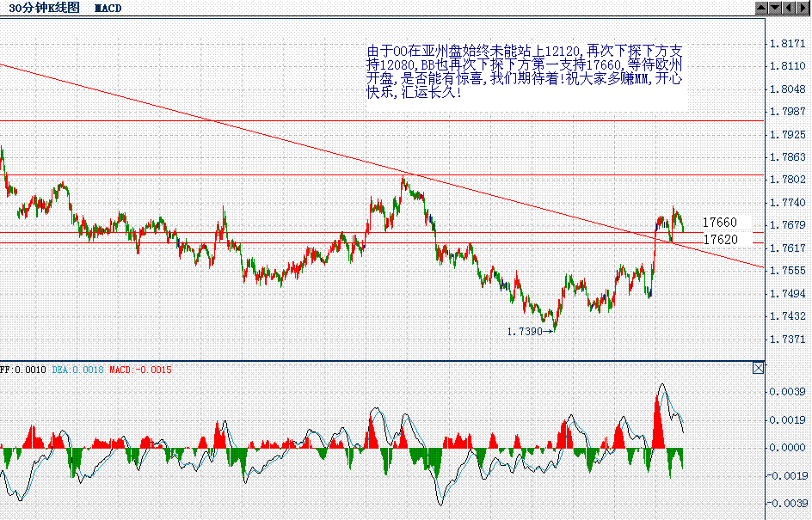Close the MACD indicator panel with the X box
This screenshot has height=520, width=812.
coord(758,368)
